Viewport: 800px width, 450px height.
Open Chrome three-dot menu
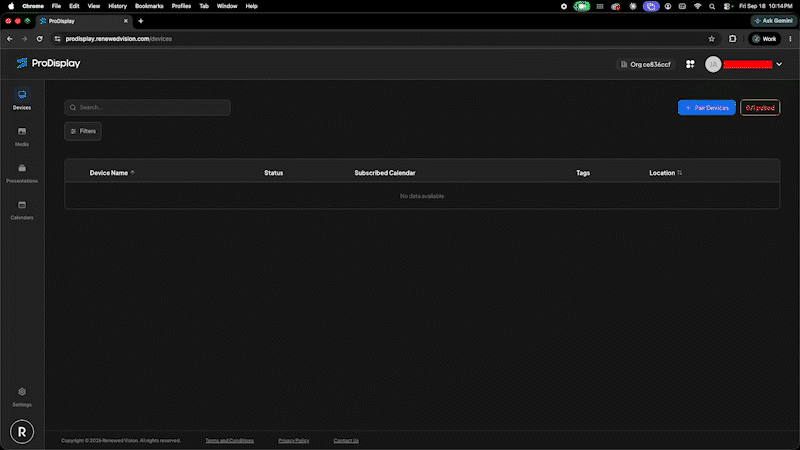pos(790,39)
